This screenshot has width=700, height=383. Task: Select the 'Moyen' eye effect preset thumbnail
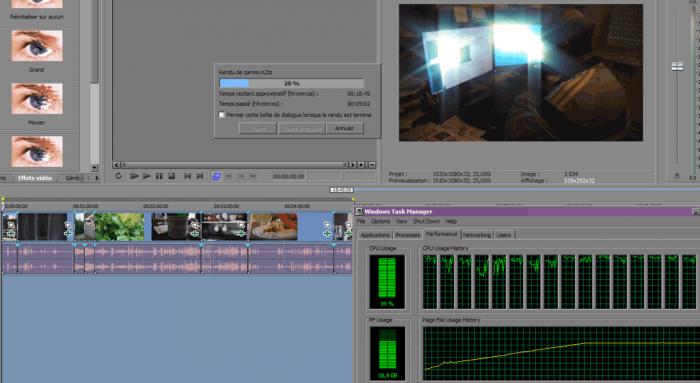(x=37, y=98)
